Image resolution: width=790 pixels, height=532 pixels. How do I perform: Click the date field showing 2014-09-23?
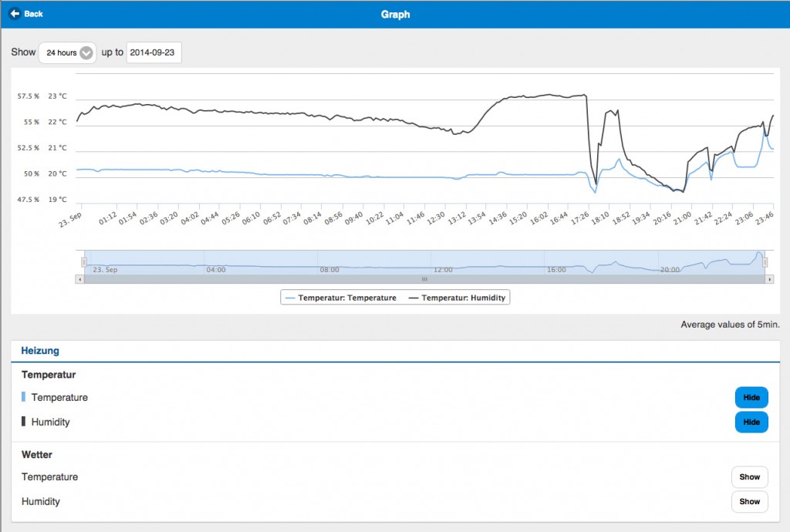[154, 53]
